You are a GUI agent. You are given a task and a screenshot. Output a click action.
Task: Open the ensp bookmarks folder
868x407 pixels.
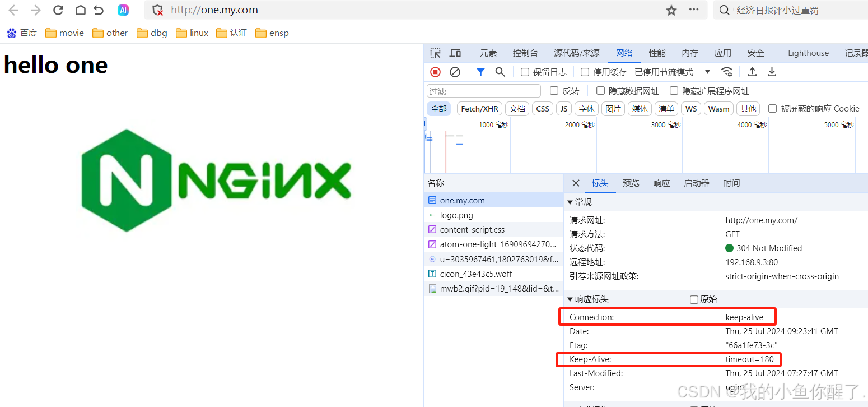272,33
